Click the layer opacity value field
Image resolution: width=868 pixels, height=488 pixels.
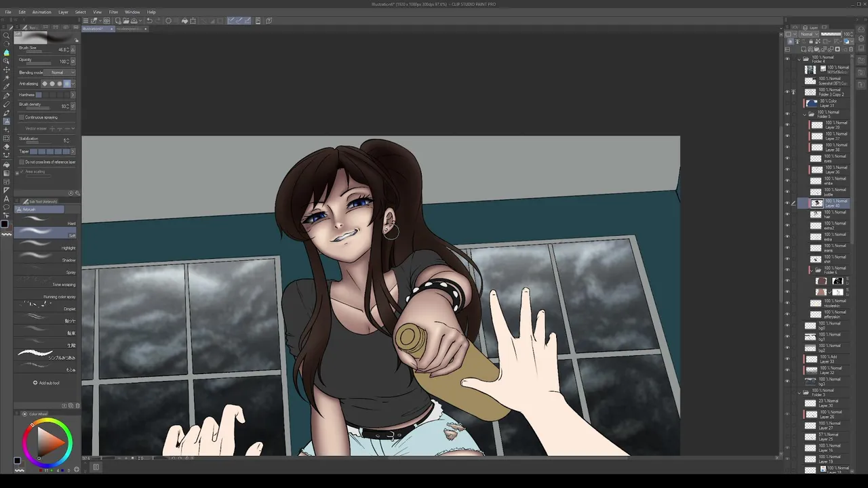(846, 34)
